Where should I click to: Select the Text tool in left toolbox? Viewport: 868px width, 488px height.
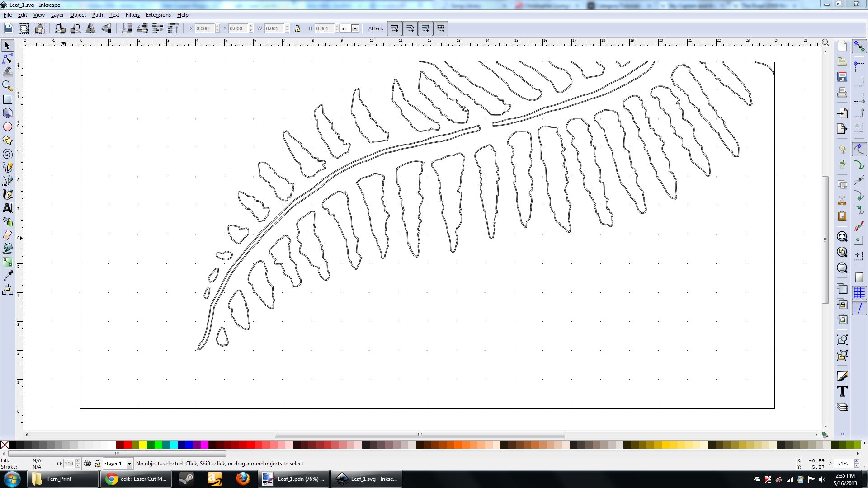tap(8, 208)
